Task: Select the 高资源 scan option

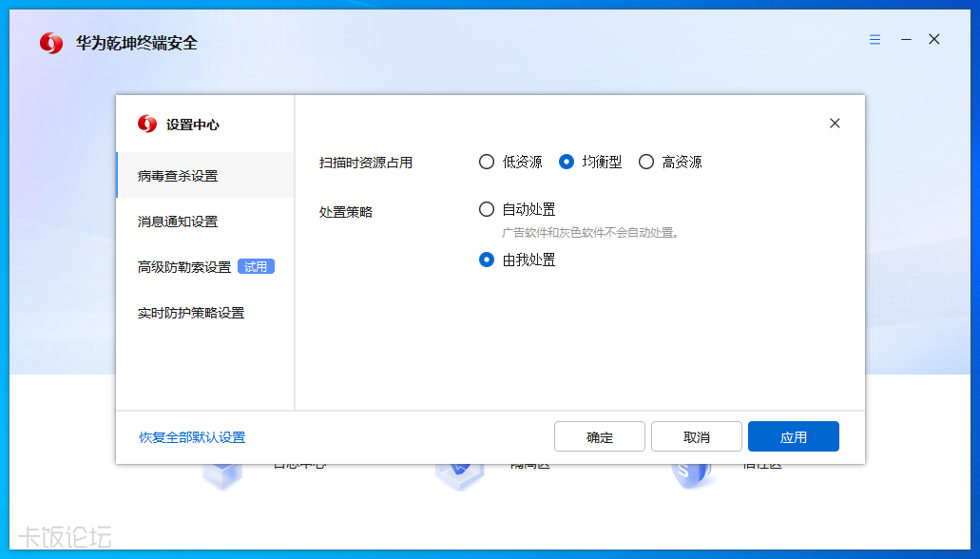Action: click(646, 162)
